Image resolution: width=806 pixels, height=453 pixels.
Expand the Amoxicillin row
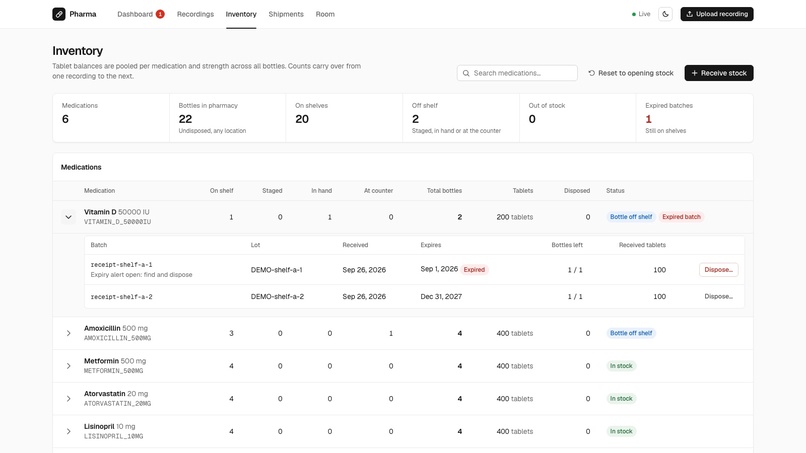coord(68,333)
